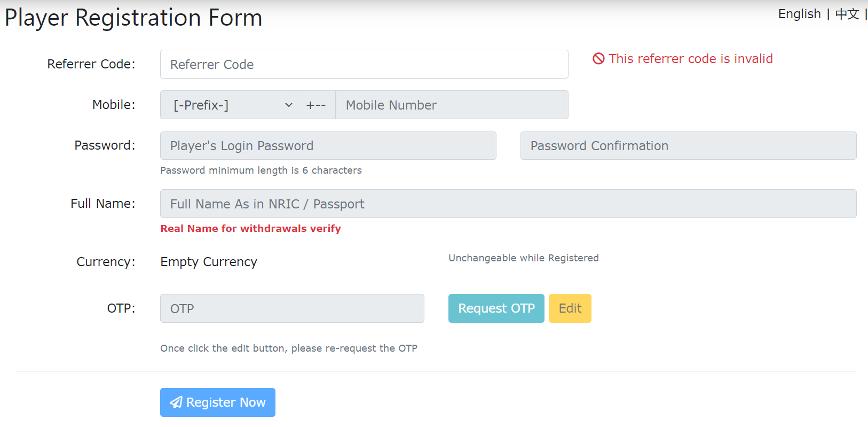Click the yellow Edit button
868x427 pixels.
click(570, 308)
